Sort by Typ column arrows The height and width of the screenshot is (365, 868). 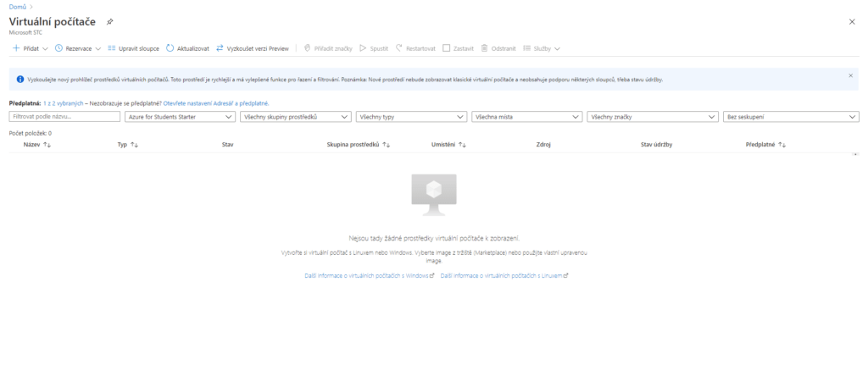[134, 145]
